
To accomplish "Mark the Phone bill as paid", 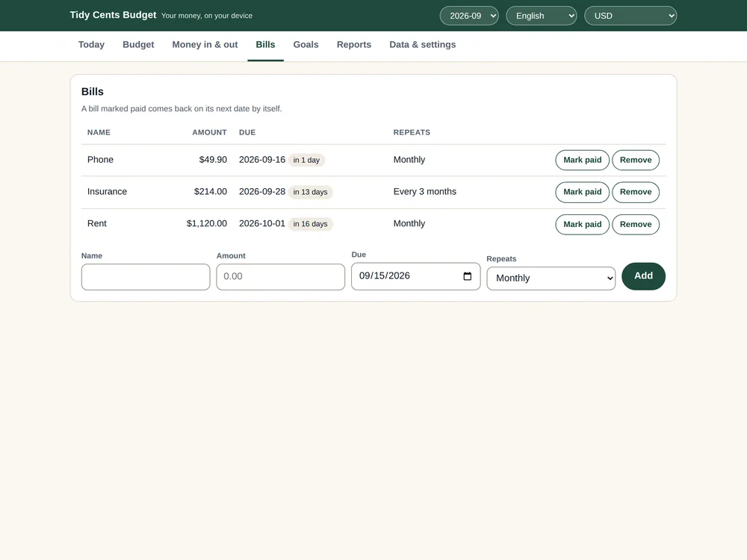I will (582, 160).
